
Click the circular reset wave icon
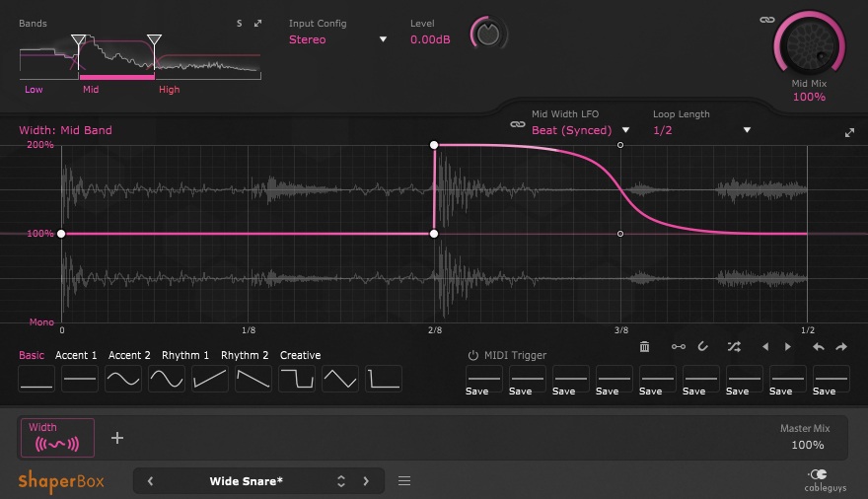coord(703,347)
